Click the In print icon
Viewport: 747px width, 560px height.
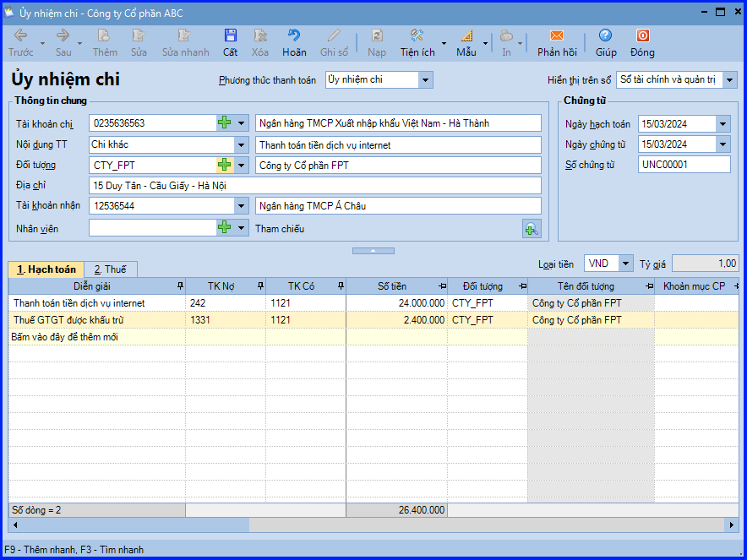pyautogui.click(x=506, y=42)
